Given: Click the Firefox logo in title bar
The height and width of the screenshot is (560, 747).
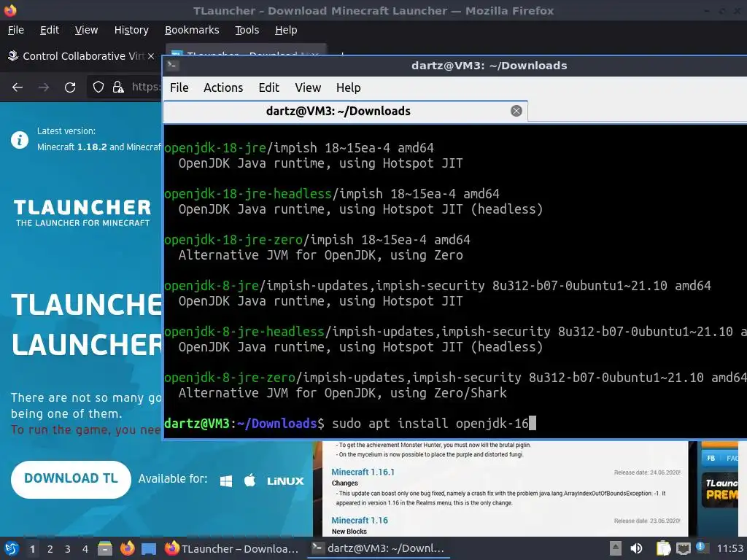Looking at the screenshot, I should [x=10, y=10].
